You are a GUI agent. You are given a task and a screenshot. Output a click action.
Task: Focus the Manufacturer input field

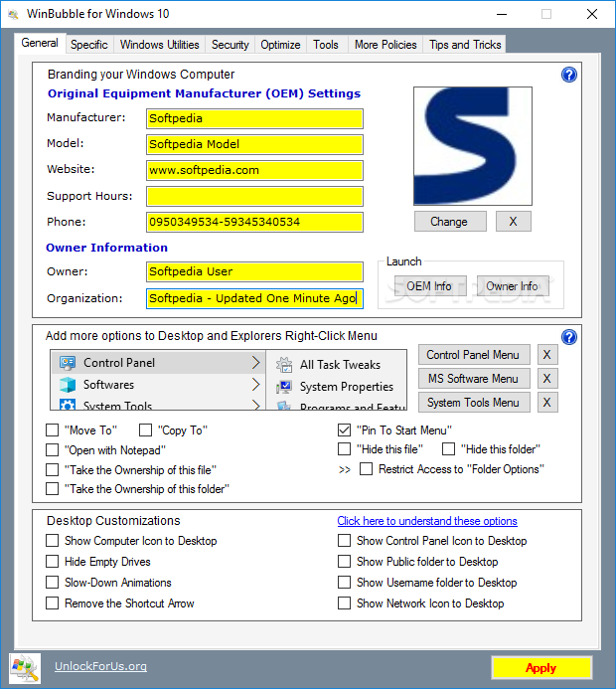(254, 118)
